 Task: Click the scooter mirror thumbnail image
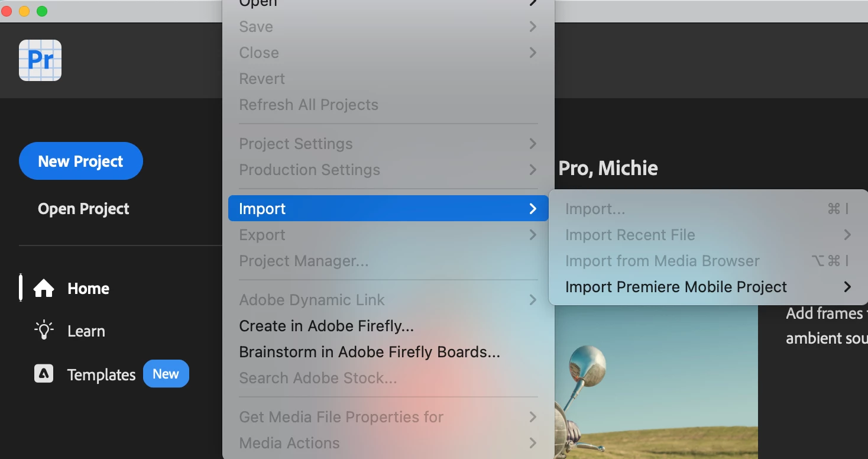point(656,382)
